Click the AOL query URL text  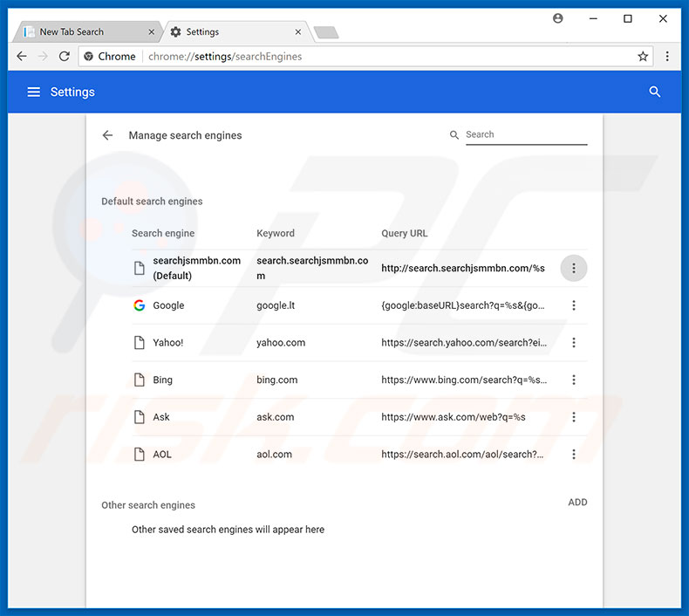(462, 455)
